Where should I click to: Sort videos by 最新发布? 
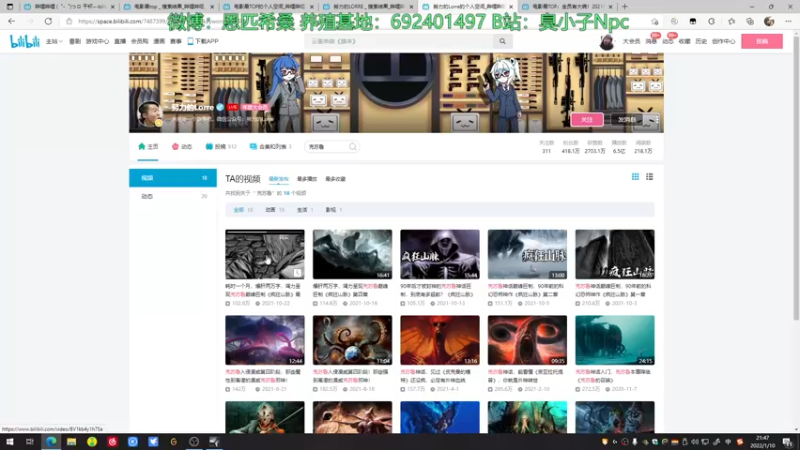pos(279,179)
